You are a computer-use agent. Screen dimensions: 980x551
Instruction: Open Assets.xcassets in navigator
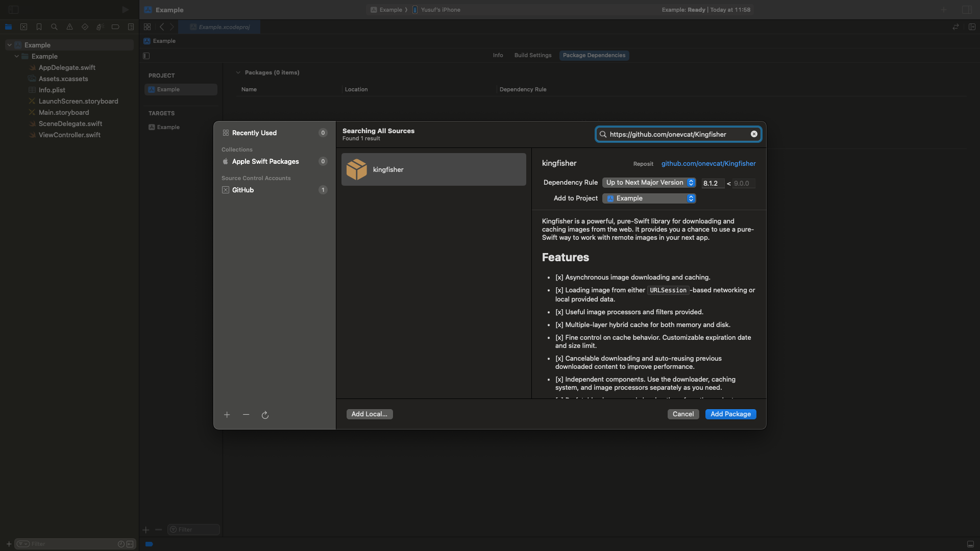(x=63, y=79)
